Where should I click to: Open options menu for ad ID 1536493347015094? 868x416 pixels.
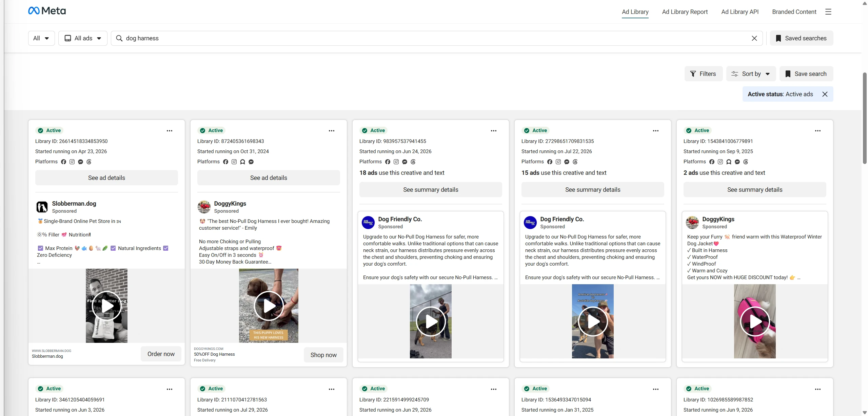click(656, 389)
